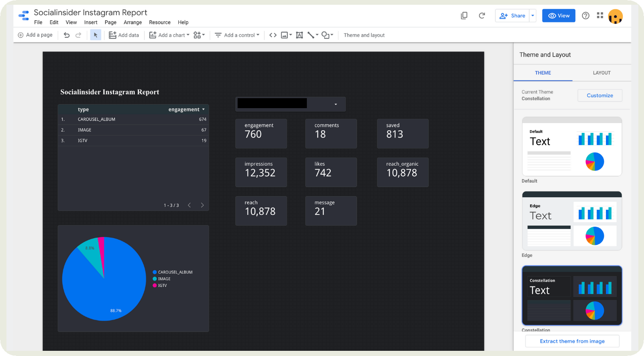Click the undo arrow icon
The height and width of the screenshot is (356, 644).
pos(67,35)
